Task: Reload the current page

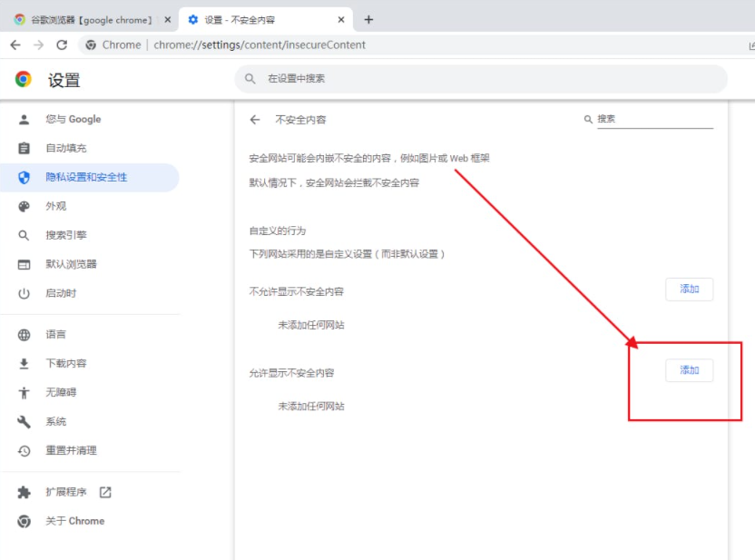Action: pyautogui.click(x=62, y=45)
